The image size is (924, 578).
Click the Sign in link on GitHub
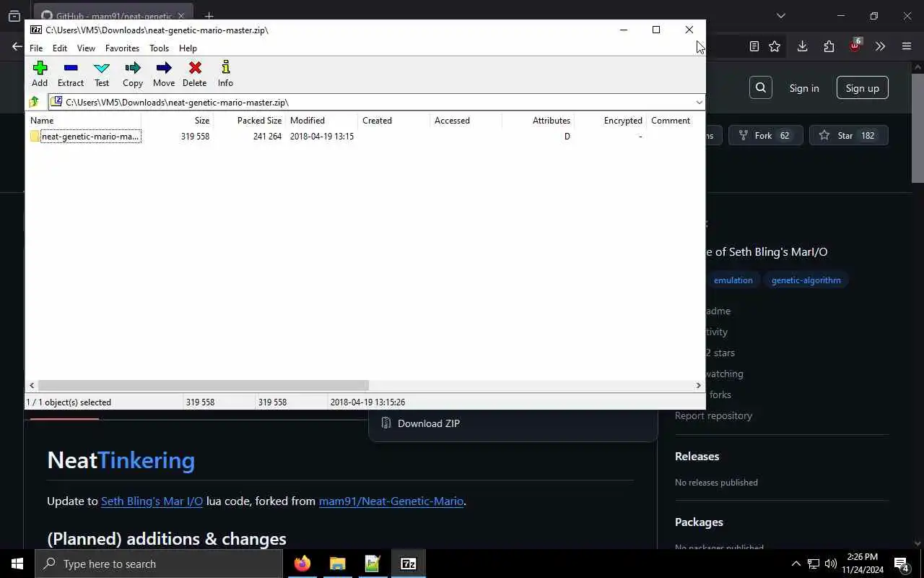(804, 88)
